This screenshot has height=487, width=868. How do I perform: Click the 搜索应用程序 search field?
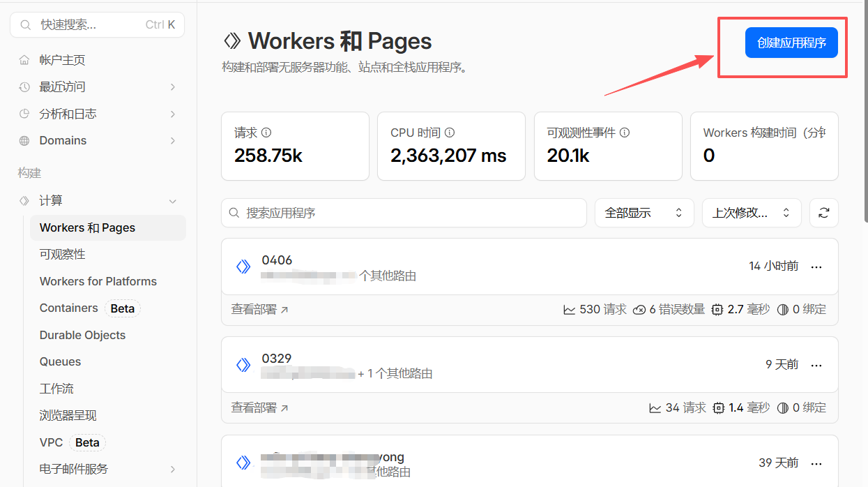(x=404, y=213)
